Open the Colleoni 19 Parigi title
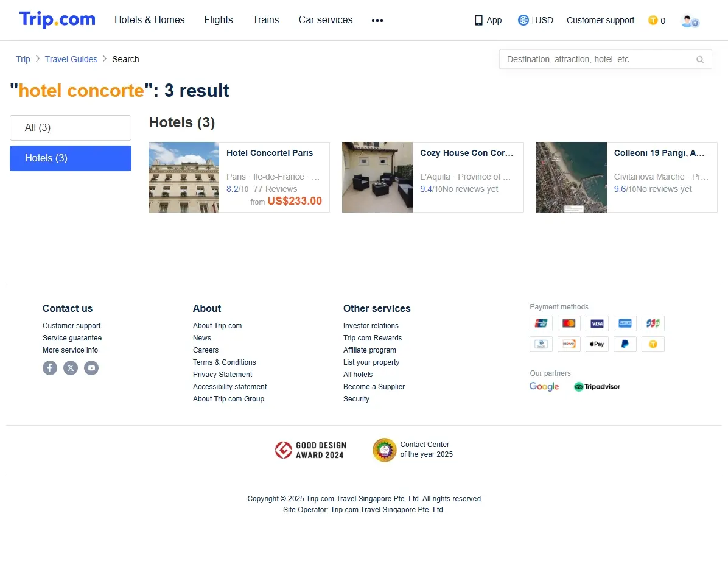This screenshot has width=728, height=561. click(x=659, y=153)
